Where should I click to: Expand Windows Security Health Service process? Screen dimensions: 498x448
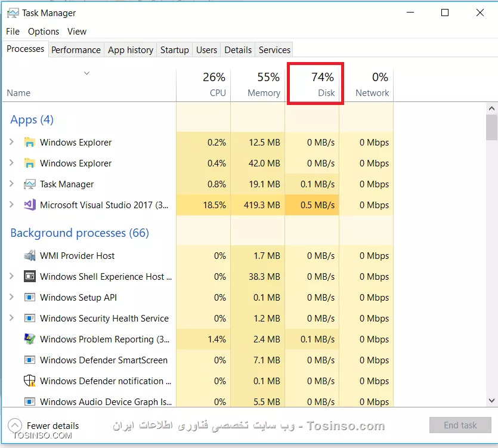(x=11, y=318)
